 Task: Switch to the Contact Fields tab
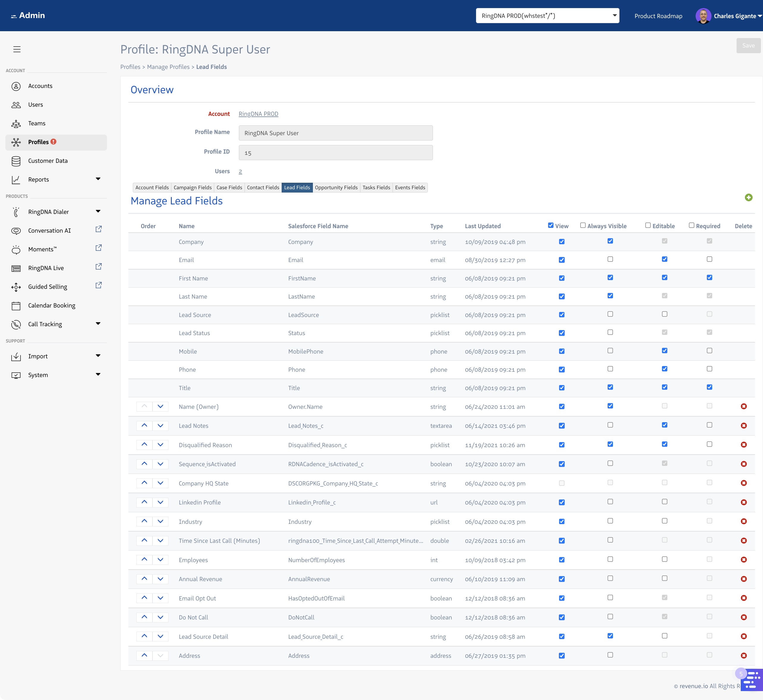263,187
